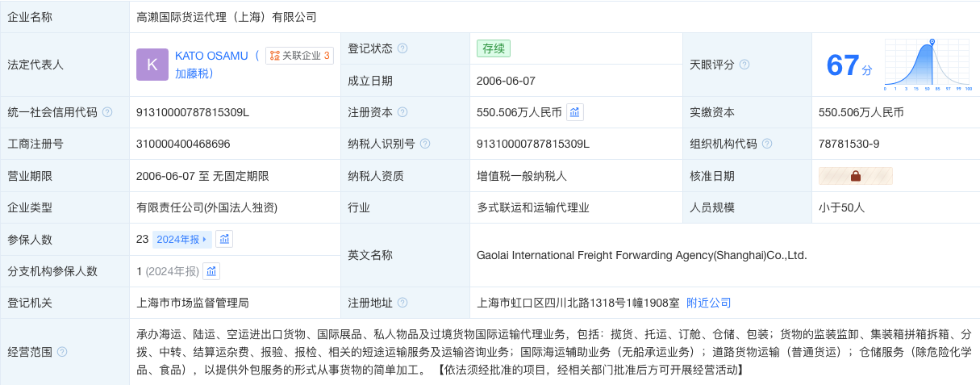Screen dimensions: 980x385
Task: Click the 天眼评分 distribution curve chart
Action: pyautogui.click(x=928, y=65)
